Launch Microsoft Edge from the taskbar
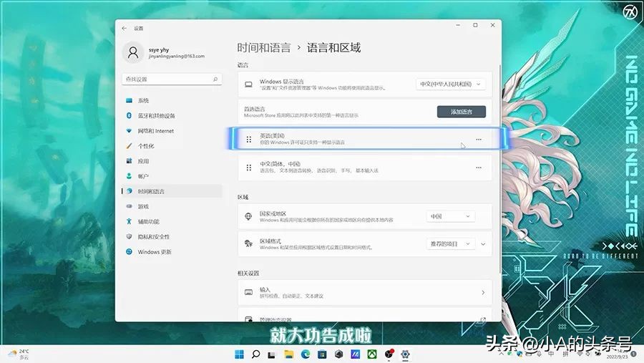The height and width of the screenshot is (363, 644). point(305,354)
